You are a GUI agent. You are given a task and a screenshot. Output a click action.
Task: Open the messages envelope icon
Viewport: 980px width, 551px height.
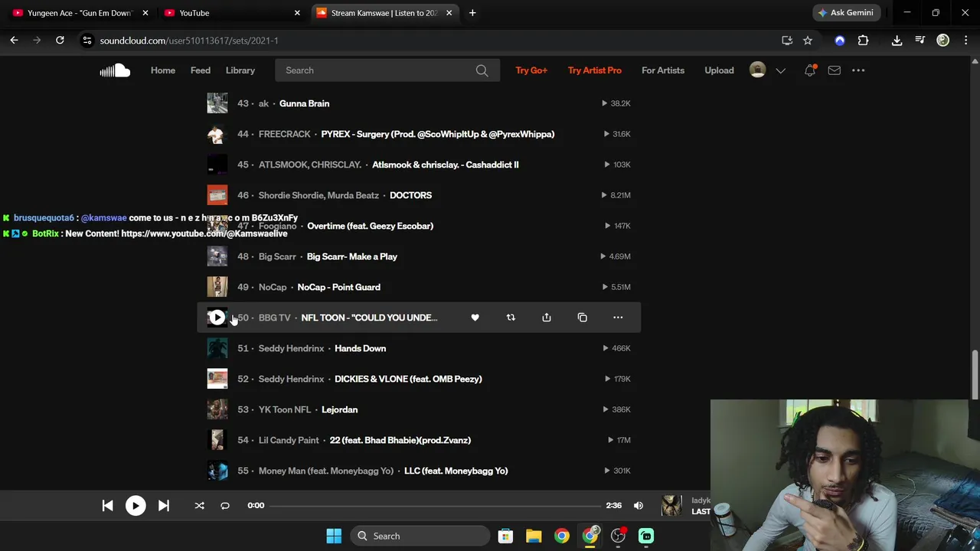point(834,70)
